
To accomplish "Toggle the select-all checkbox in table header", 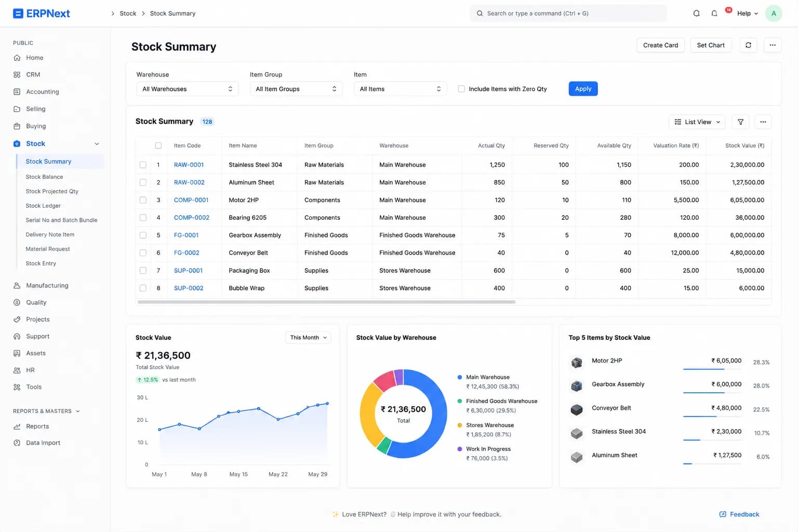I will point(158,145).
